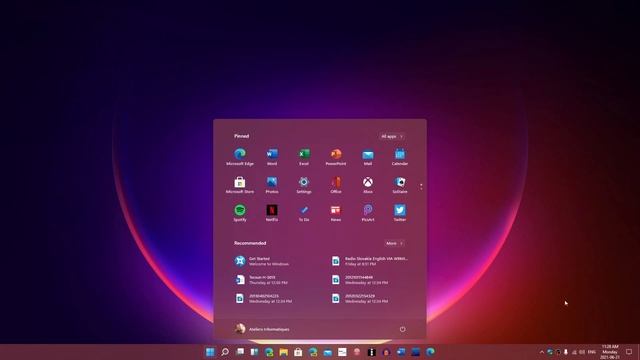Open Search from the taskbar

point(225,352)
